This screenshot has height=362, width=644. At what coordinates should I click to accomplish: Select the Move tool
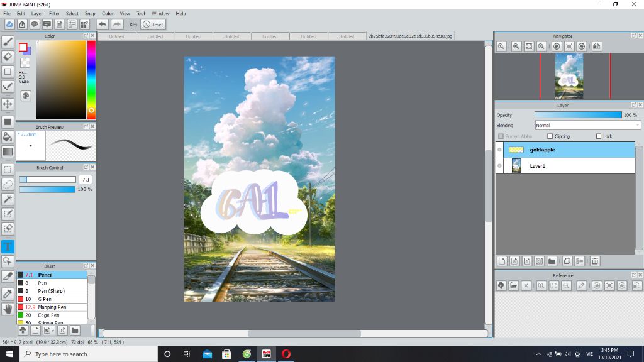(x=8, y=104)
